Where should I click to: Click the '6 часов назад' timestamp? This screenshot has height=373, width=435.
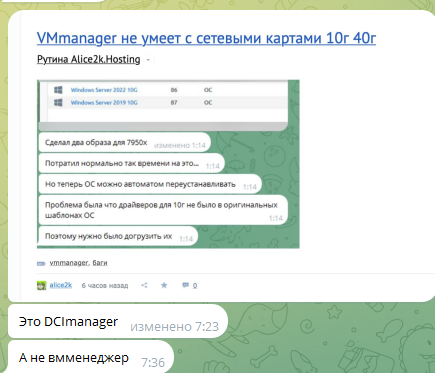pos(105,286)
